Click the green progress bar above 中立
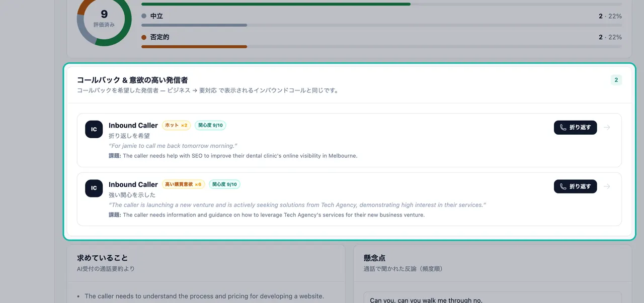The width and height of the screenshot is (644, 303). click(x=381, y=4)
